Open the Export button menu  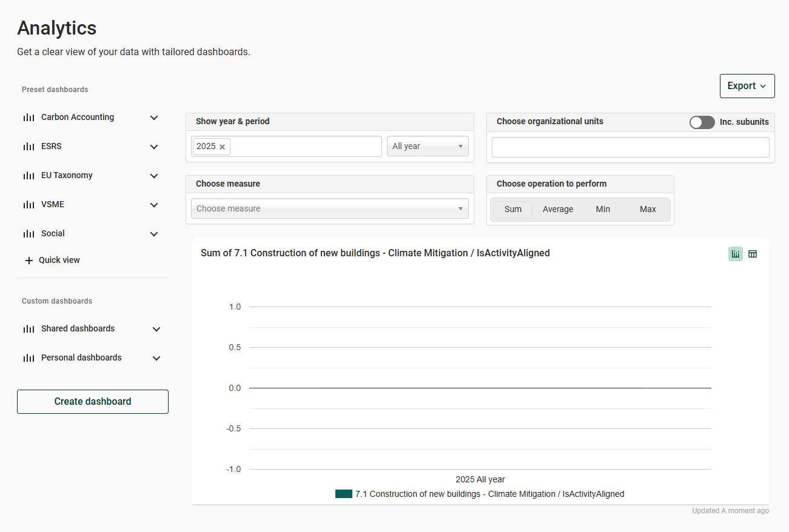pos(747,86)
